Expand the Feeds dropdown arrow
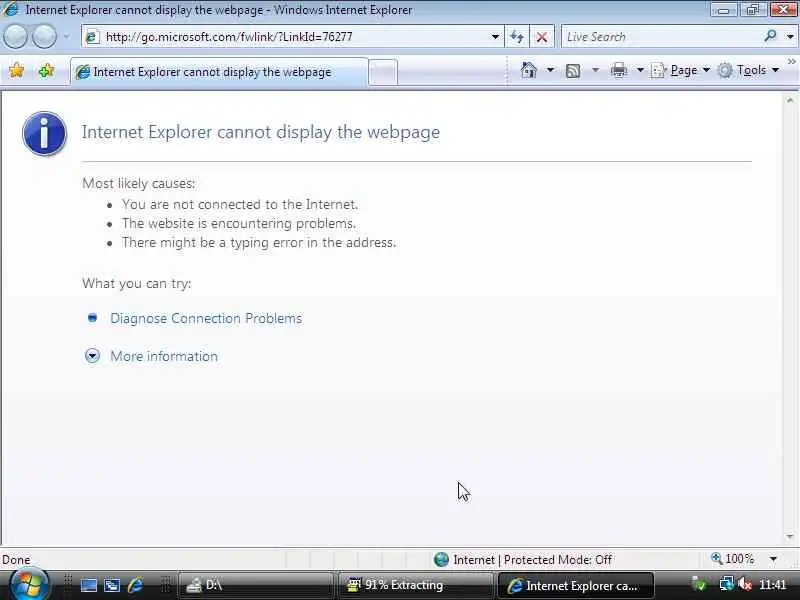 (x=595, y=70)
